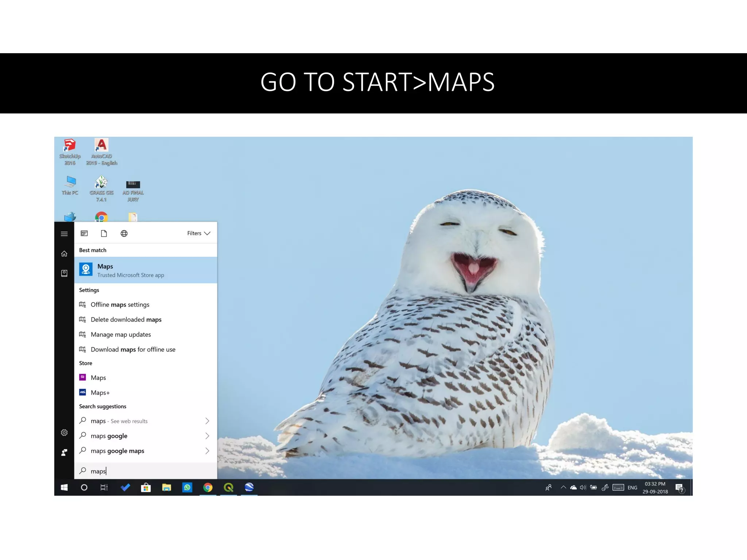This screenshot has height=560, width=747.
Task: Expand the 'maps google' suggestion arrow
Action: coord(207,436)
